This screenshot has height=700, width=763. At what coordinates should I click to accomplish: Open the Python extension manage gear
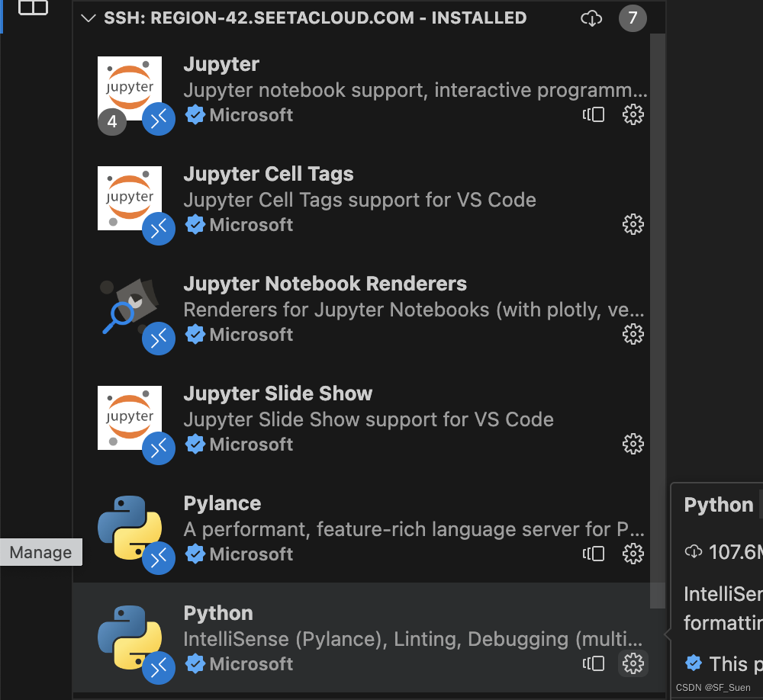click(633, 663)
